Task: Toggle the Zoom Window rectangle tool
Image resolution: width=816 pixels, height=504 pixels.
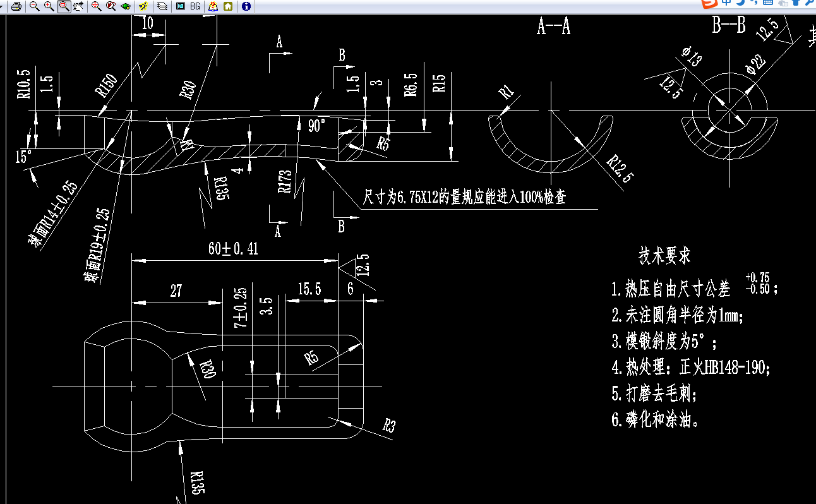Action: click(x=64, y=6)
